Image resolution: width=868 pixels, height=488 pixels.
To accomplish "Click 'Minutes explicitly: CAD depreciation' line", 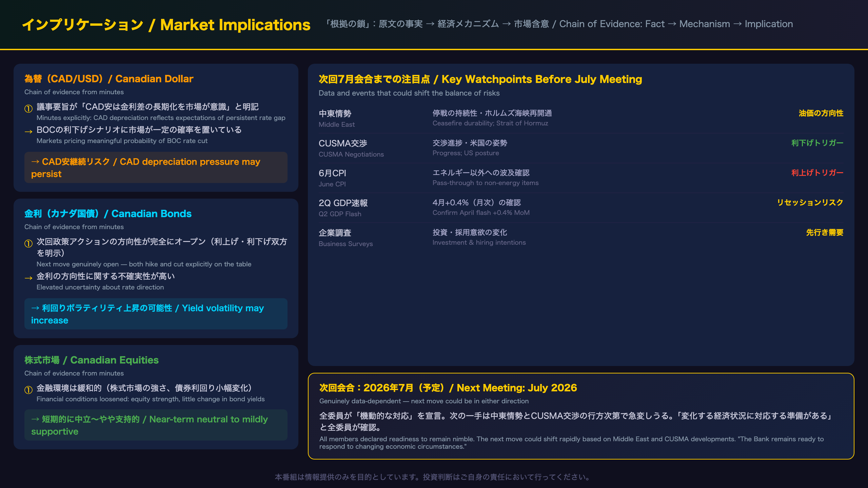I will click(x=161, y=118).
